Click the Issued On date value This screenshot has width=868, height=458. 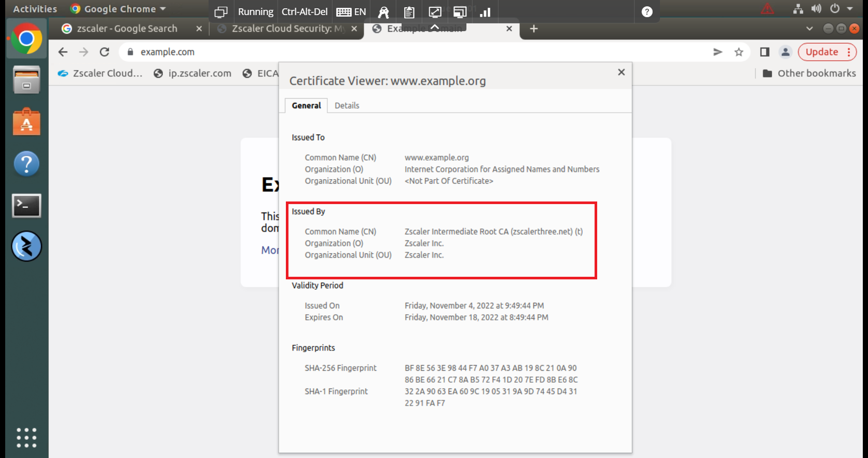(474, 305)
